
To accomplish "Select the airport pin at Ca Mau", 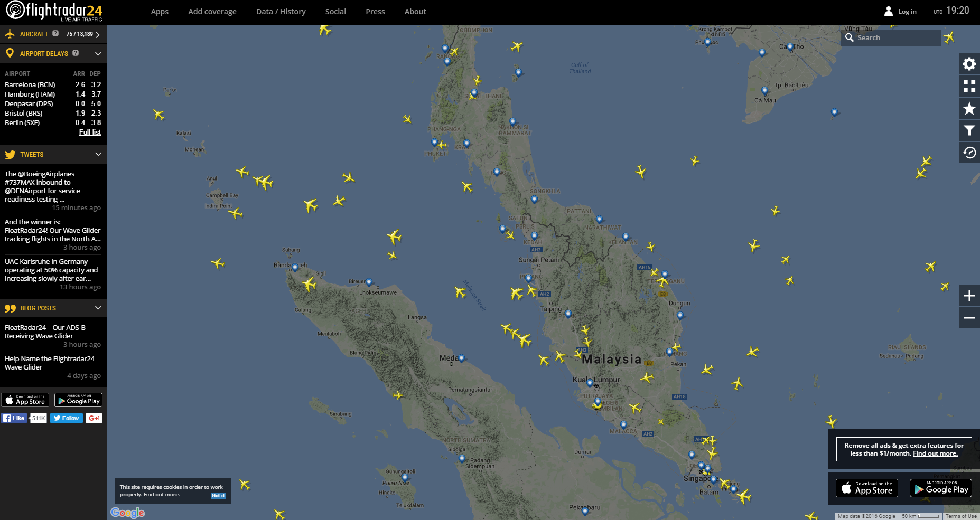I will pos(764,91).
